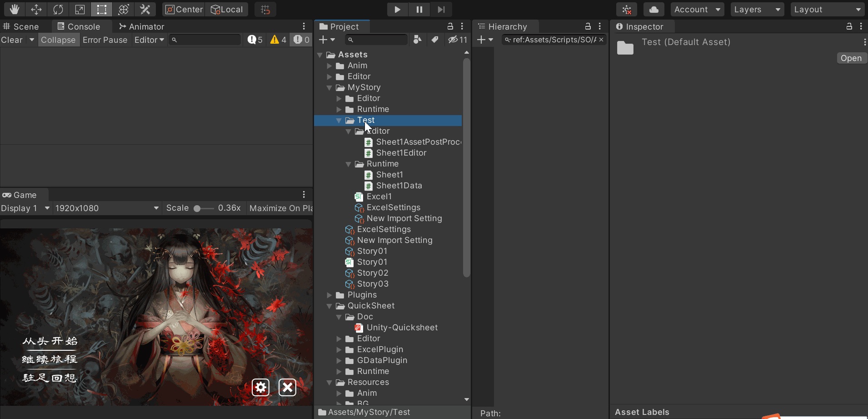The width and height of the screenshot is (868, 419).
Task: Click the console search field
Action: tap(205, 40)
